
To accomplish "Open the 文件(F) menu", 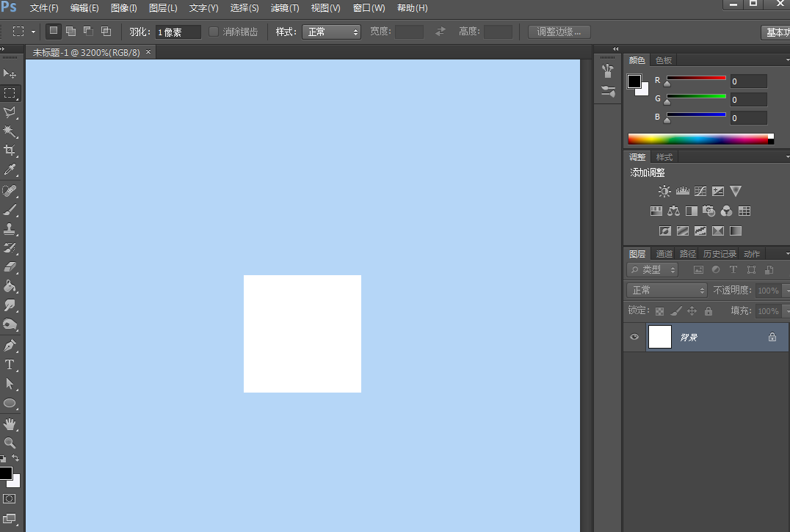I will coord(44,8).
